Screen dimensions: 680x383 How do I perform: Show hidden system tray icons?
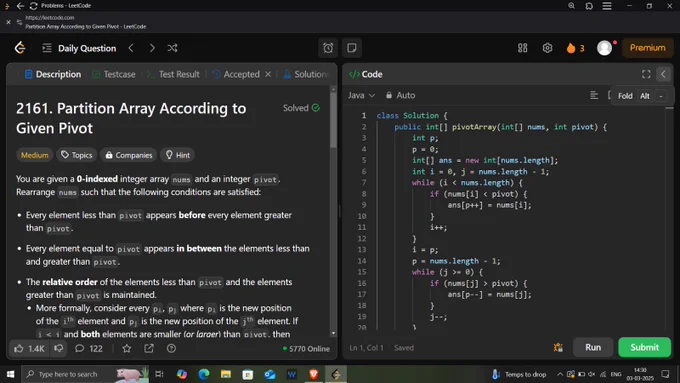click(560, 374)
